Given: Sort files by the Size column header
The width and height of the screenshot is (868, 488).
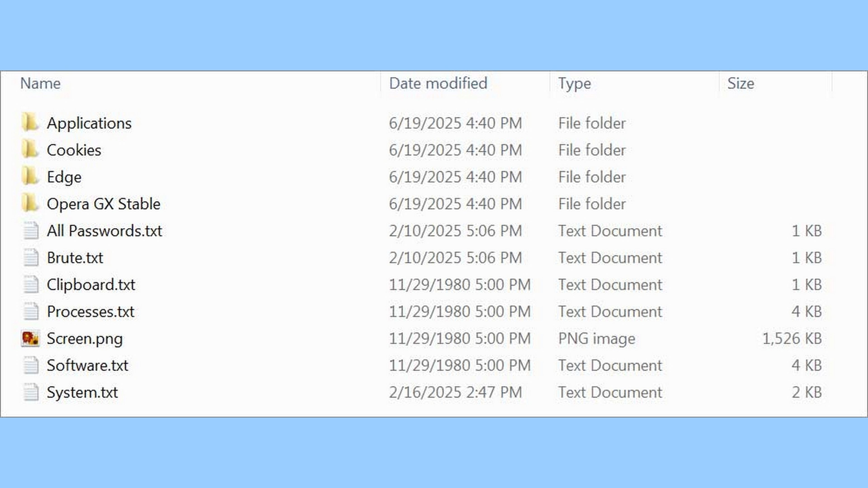Looking at the screenshot, I should pyautogui.click(x=740, y=83).
